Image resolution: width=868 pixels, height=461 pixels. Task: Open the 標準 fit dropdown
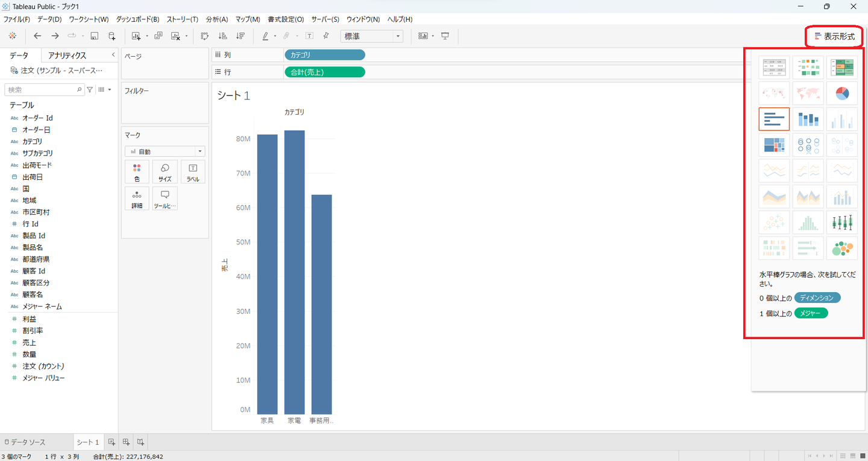pyautogui.click(x=371, y=36)
